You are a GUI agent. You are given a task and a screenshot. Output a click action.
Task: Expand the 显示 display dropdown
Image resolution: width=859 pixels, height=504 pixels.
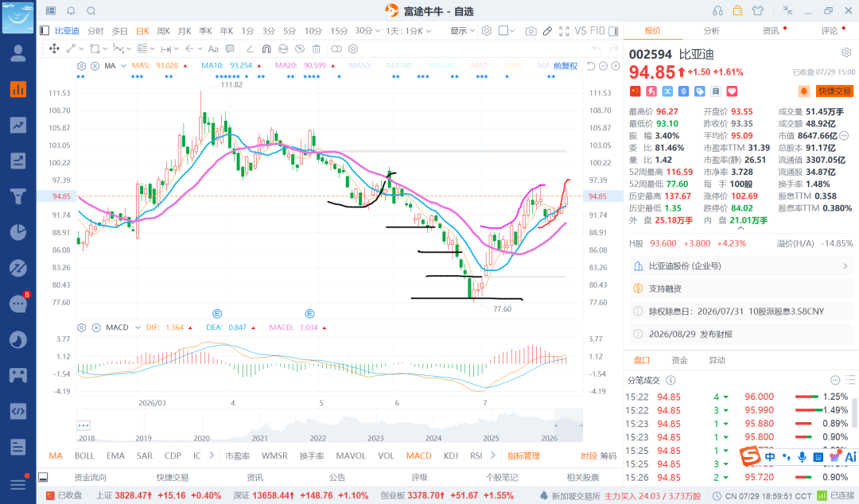pyautogui.click(x=462, y=31)
